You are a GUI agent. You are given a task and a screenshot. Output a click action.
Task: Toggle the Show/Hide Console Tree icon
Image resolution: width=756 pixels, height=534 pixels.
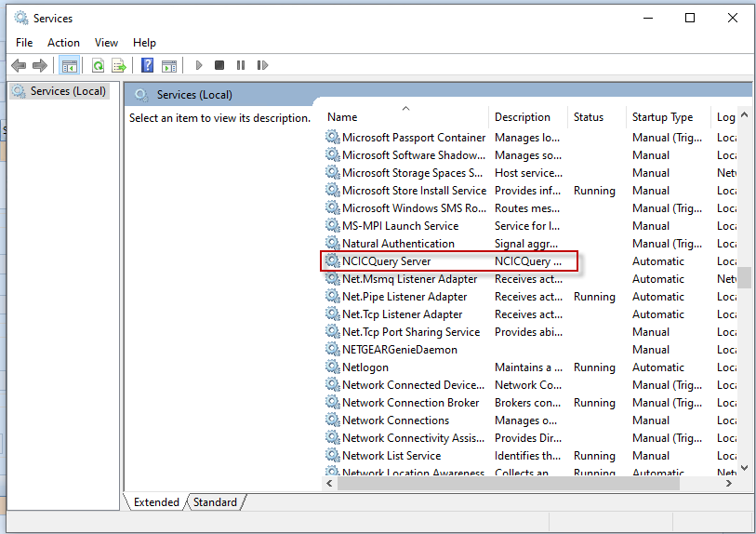[x=69, y=65]
